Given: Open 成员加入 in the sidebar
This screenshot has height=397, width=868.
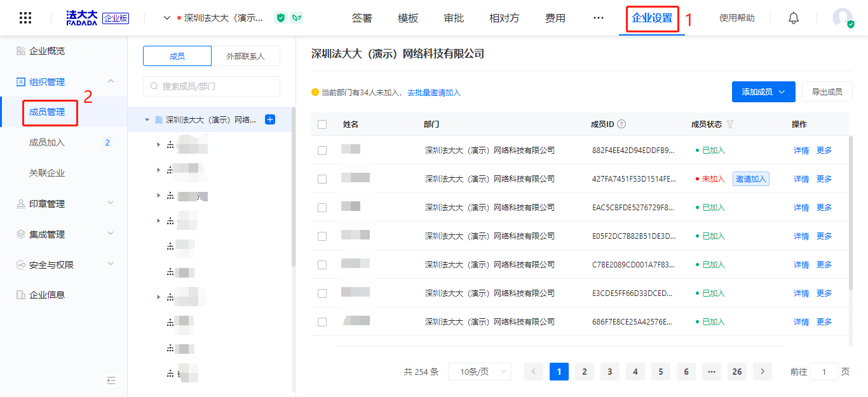Looking at the screenshot, I should [x=47, y=142].
